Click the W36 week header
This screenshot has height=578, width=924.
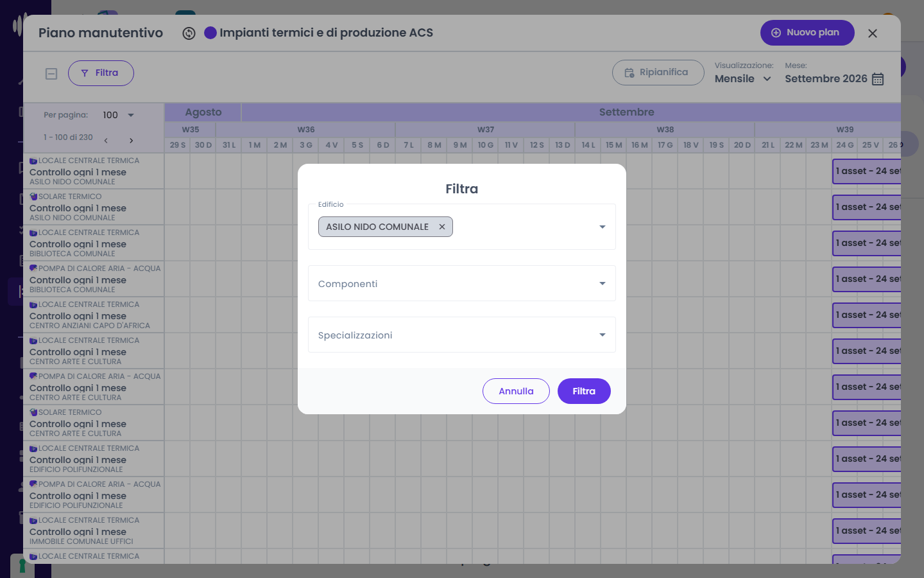[306, 129]
